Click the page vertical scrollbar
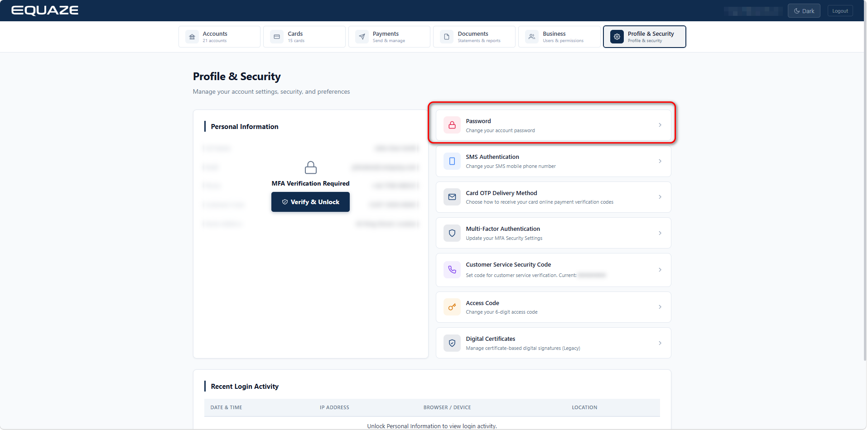This screenshot has width=868, height=430. 865,190
